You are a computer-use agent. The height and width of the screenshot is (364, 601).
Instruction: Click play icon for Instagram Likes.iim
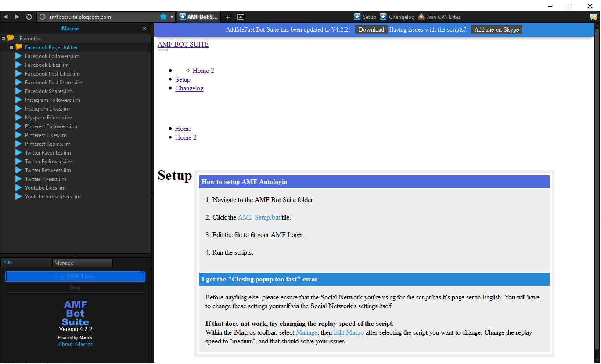coord(18,108)
